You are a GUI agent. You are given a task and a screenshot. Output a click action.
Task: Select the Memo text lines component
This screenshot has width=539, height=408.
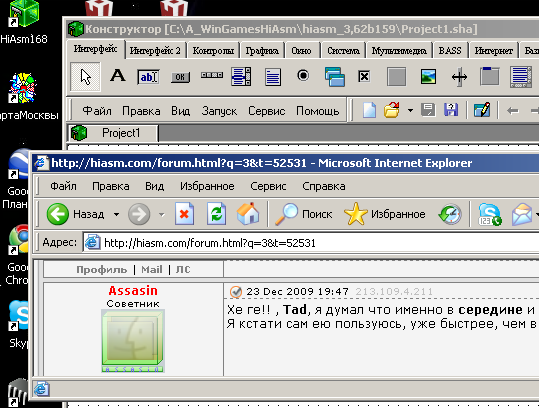pyautogui.click(x=273, y=77)
